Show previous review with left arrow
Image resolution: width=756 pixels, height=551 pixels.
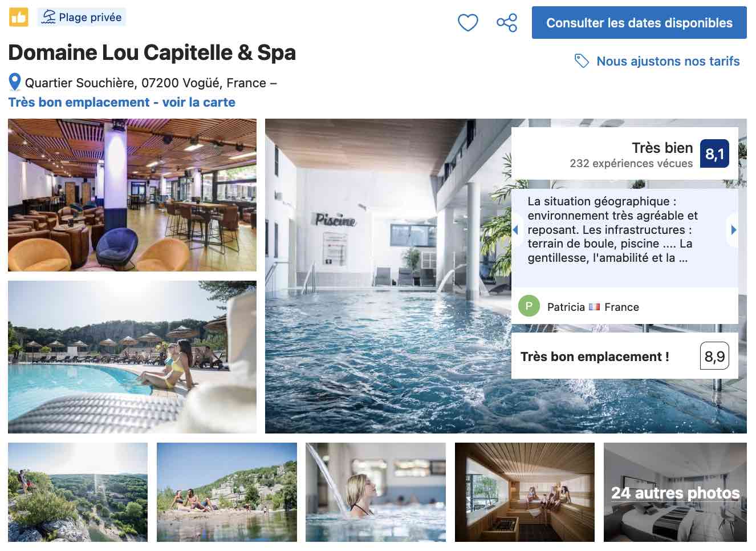pos(516,230)
